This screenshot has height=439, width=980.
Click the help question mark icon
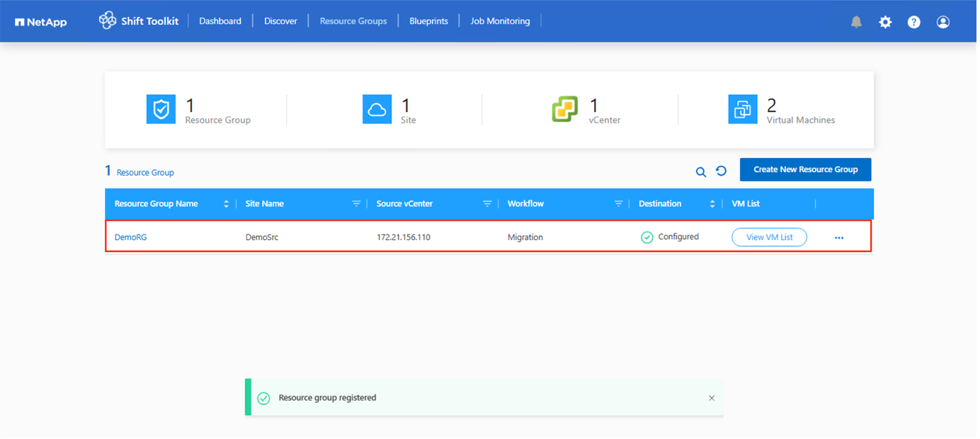pyautogui.click(x=914, y=22)
